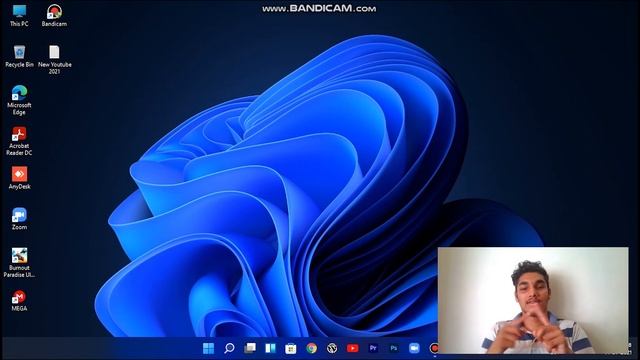Open the This PC desktop icon
Viewport: 640px width, 360px height.
coord(19,16)
